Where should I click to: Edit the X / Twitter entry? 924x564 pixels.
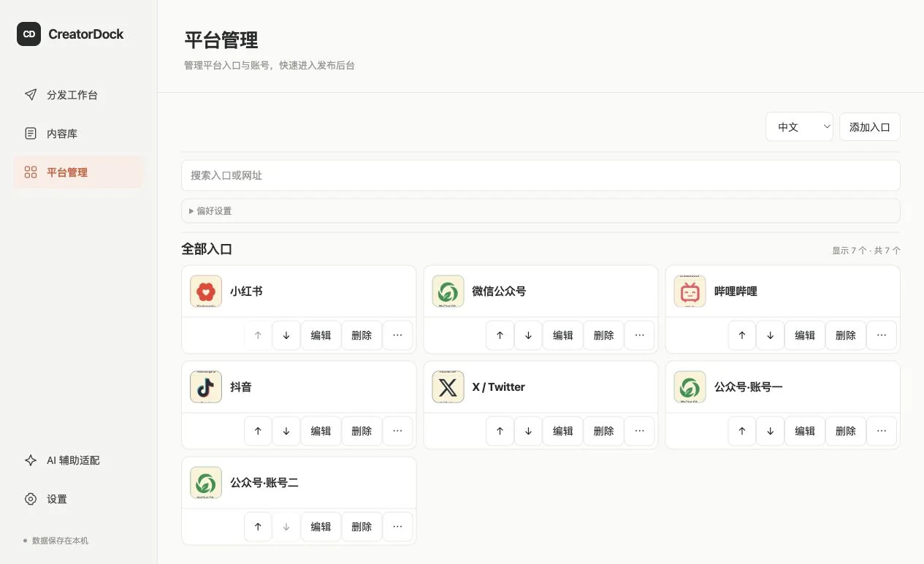click(562, 431)
